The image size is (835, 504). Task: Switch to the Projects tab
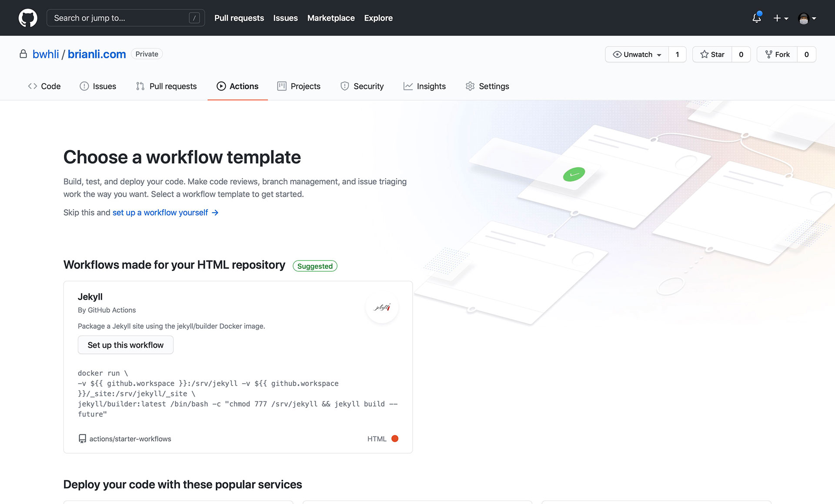[x=299, y=86]
